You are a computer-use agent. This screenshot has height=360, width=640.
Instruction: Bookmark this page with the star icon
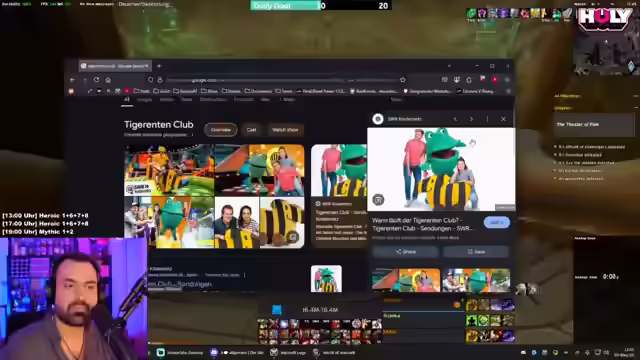[x=403, y=80]
